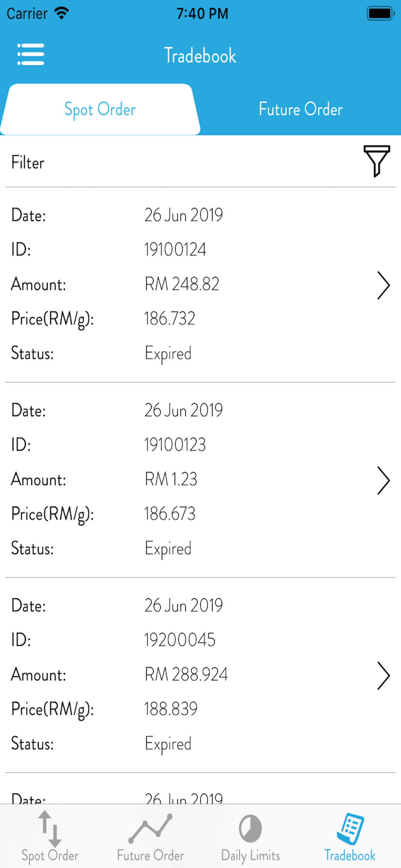Tap the Future Order chart icon
The image size is (401, 868).
click(150, 829)
